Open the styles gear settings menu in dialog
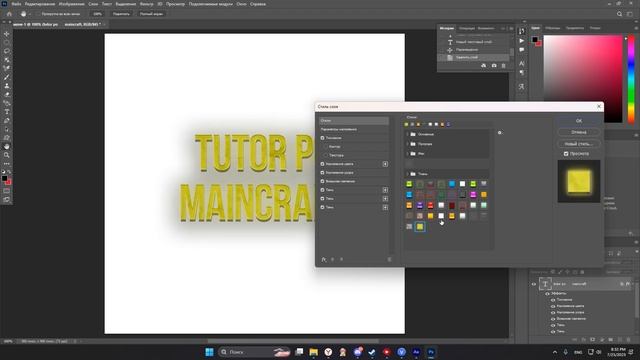This screenshot has width=640, height=360. pos(500,133)
